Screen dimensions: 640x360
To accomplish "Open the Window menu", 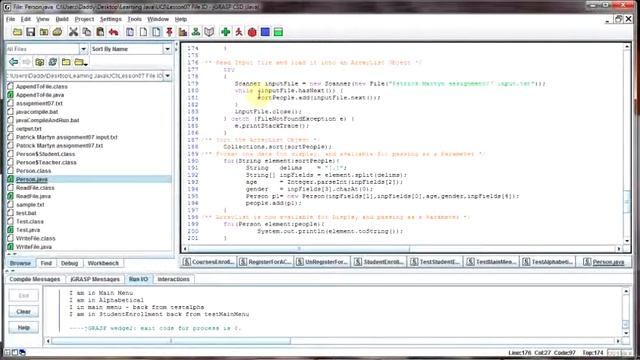I will point(158,19).
